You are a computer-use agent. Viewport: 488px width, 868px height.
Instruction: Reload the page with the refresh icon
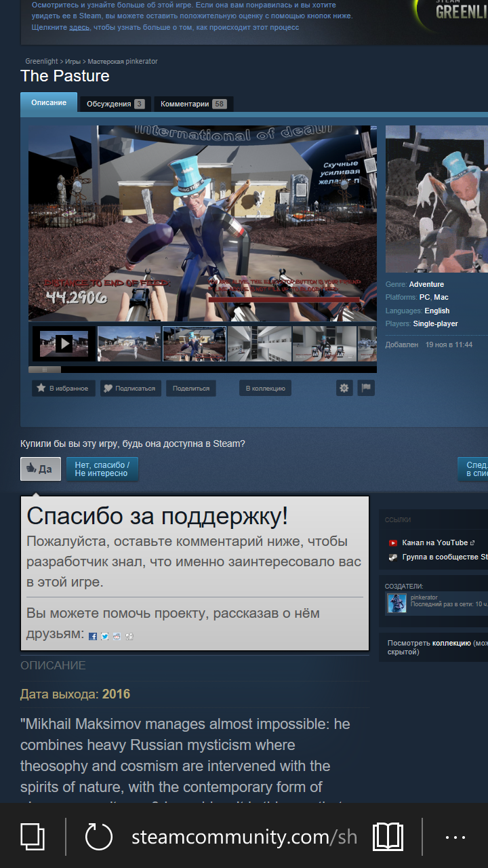point(99,837)
